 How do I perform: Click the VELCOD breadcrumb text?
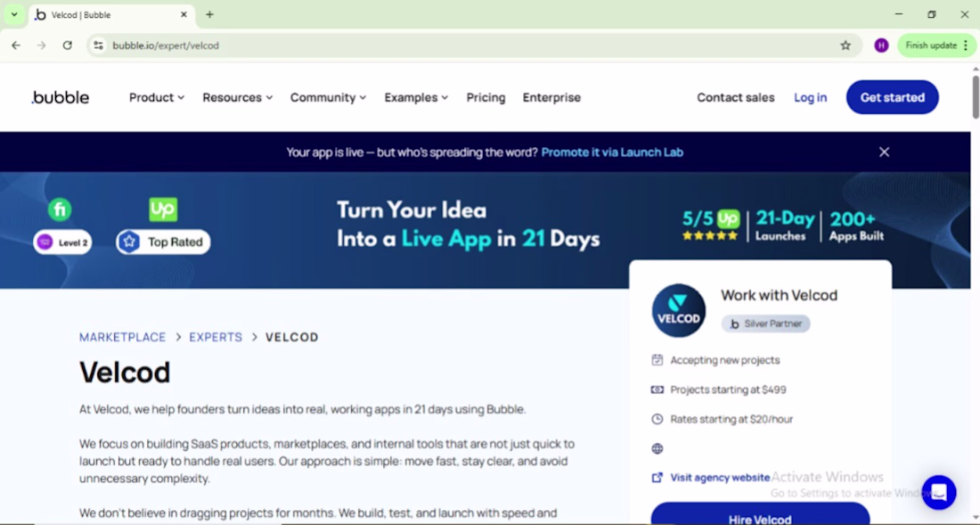pyautogui.click(x=292, y=338)
